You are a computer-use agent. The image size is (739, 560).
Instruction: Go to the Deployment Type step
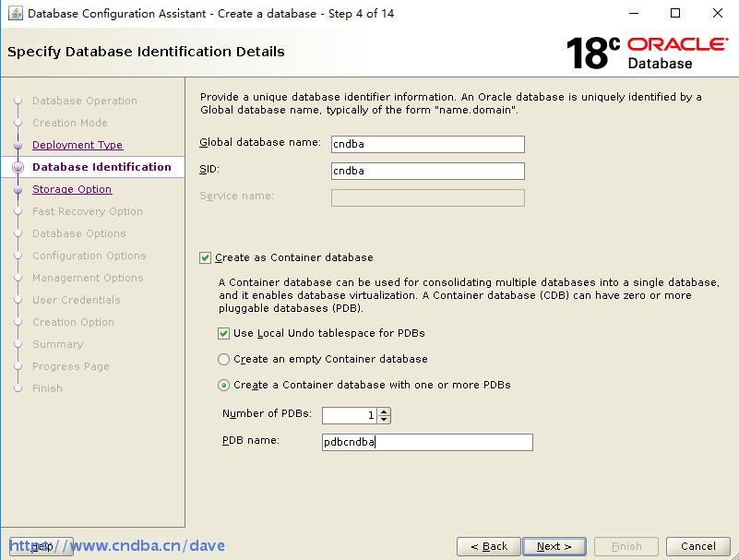pos(77,145)
